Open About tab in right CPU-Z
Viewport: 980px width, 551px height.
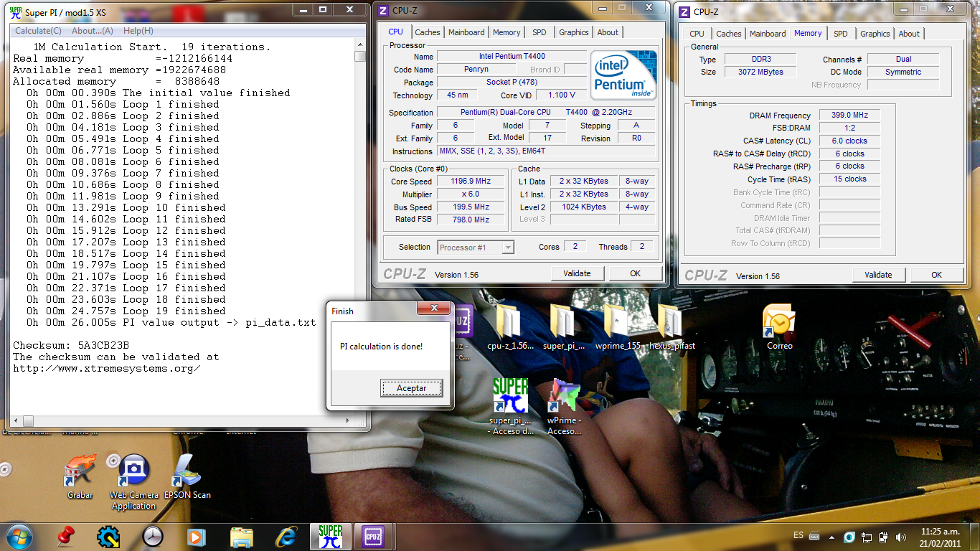tap(909, 34)
